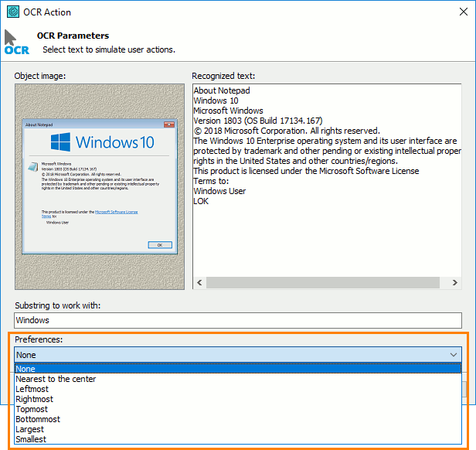Viewport: 476px width, 450px height.
Task: Click the 'OCR Parameters' heading
Action: [x=73, y=36]
